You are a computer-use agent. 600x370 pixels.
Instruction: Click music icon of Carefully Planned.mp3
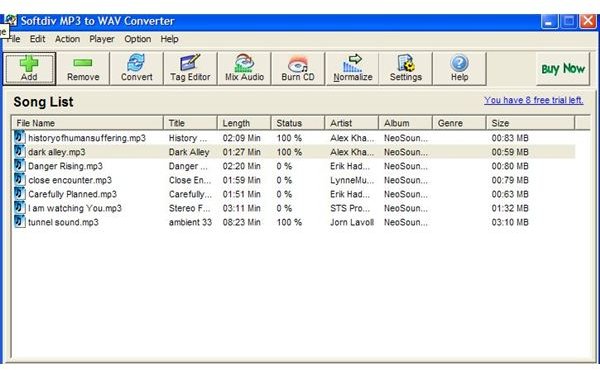tap(20, 194)
